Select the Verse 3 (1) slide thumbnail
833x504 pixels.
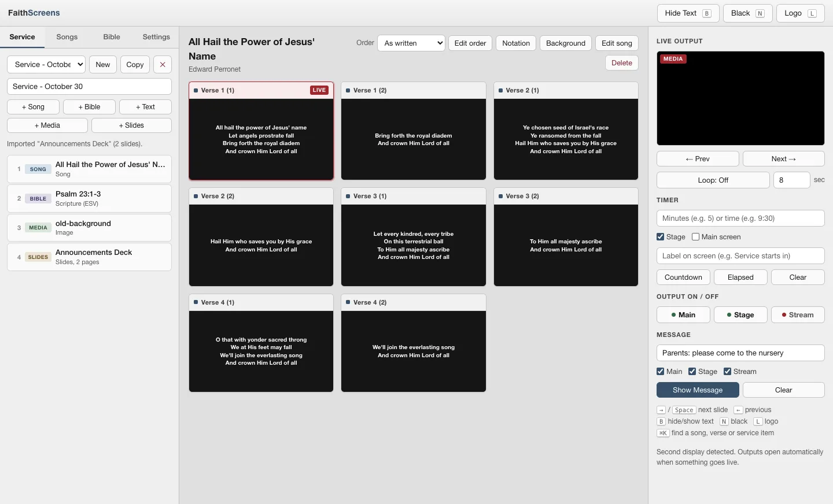click(x=414, y=237)
